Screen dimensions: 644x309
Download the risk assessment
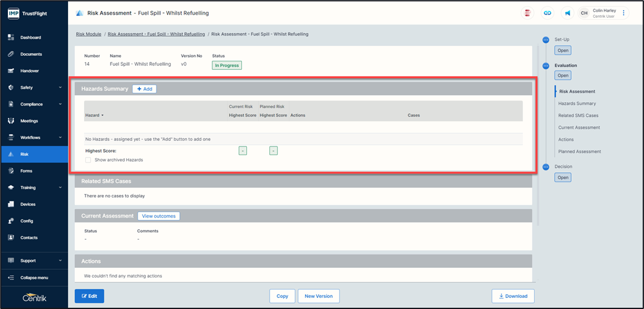513,296
